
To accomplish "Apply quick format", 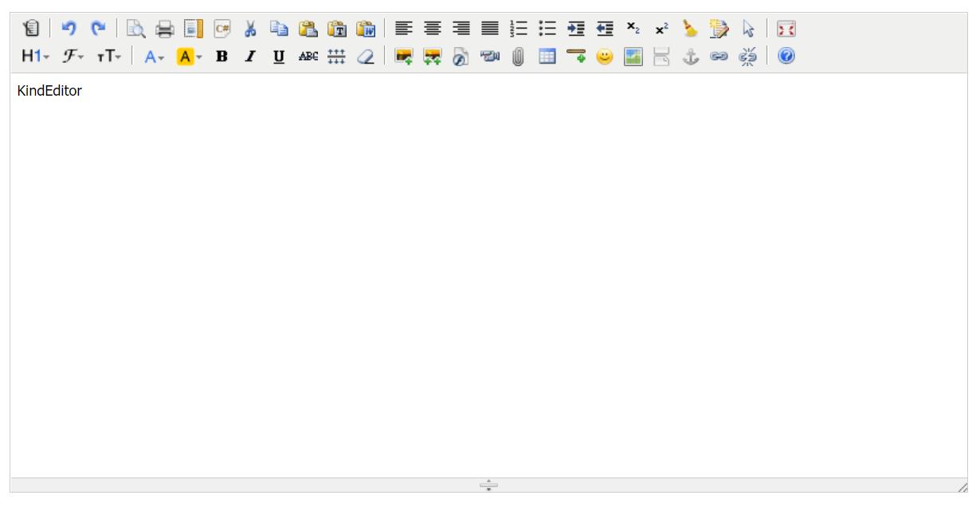I will 718,29.
